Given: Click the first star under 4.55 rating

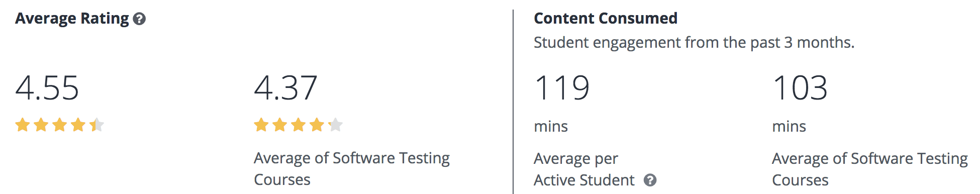Looking at the screenshot, I should [23, 125].
